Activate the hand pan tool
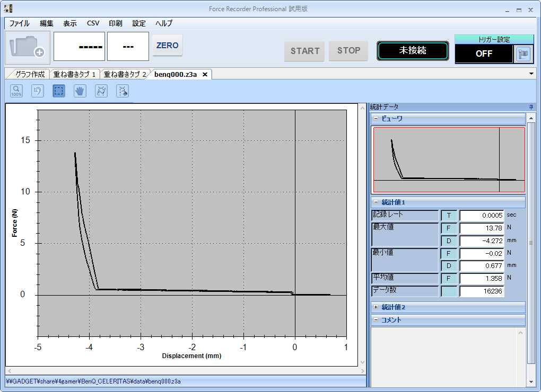 pyautogui.click(x=80, y=91)
